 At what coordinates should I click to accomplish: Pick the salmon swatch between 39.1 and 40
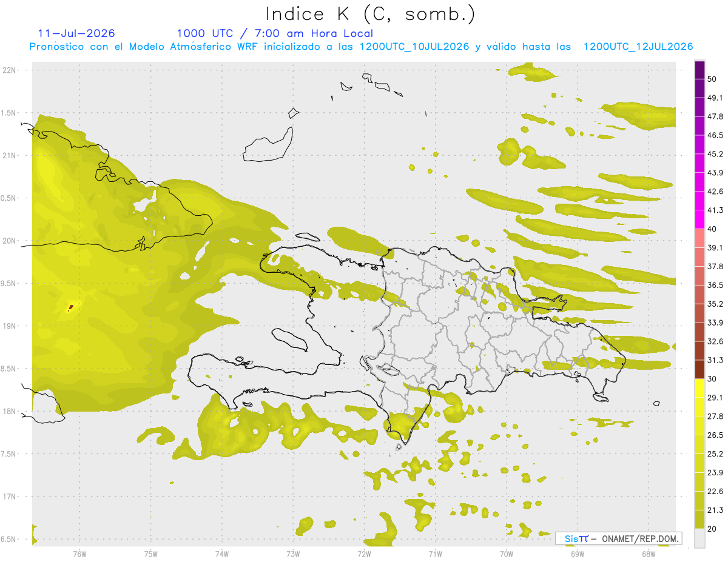pos(699,238)
